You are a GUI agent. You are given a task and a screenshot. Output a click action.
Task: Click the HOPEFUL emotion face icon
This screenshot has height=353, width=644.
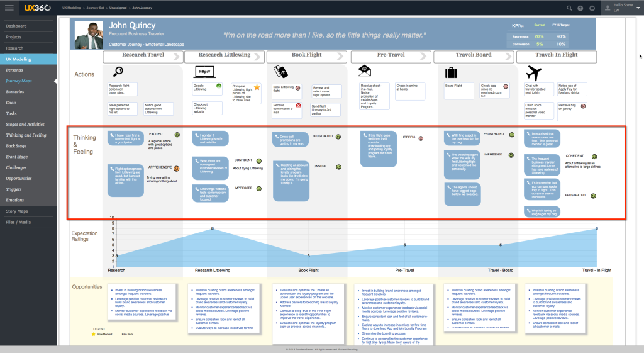(421, 138)
